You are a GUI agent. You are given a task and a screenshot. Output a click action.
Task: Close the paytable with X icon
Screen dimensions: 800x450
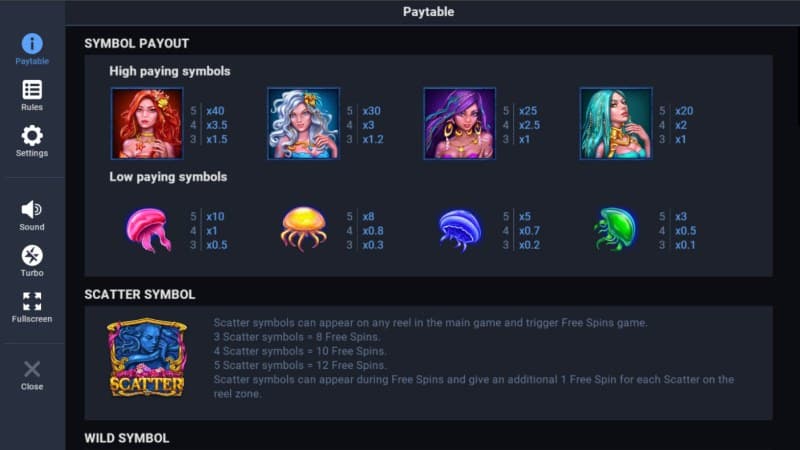pos(32,369)
